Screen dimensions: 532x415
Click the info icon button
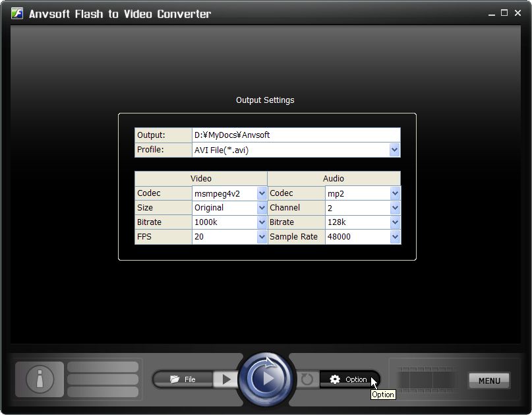pyautogui.click(x=40, y=379)
